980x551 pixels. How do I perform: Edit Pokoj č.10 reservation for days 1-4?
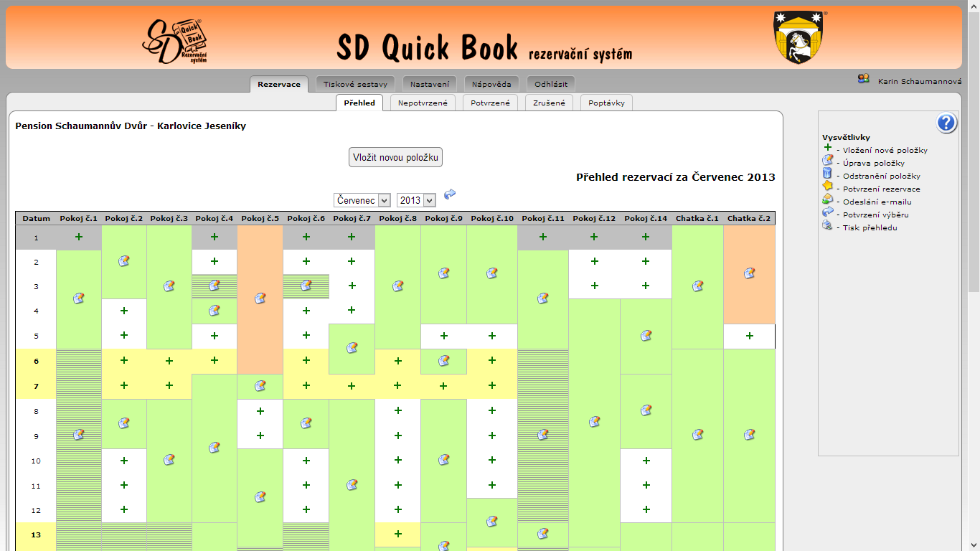(x=492, y=273)
